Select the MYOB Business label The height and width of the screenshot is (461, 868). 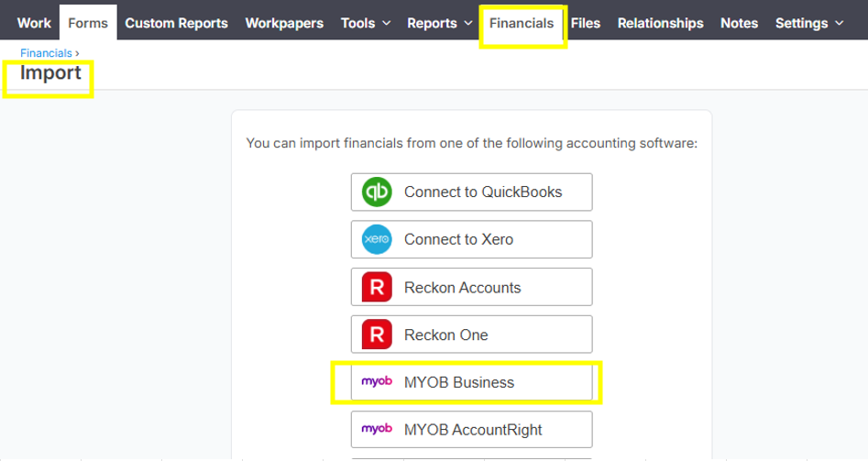459,382
